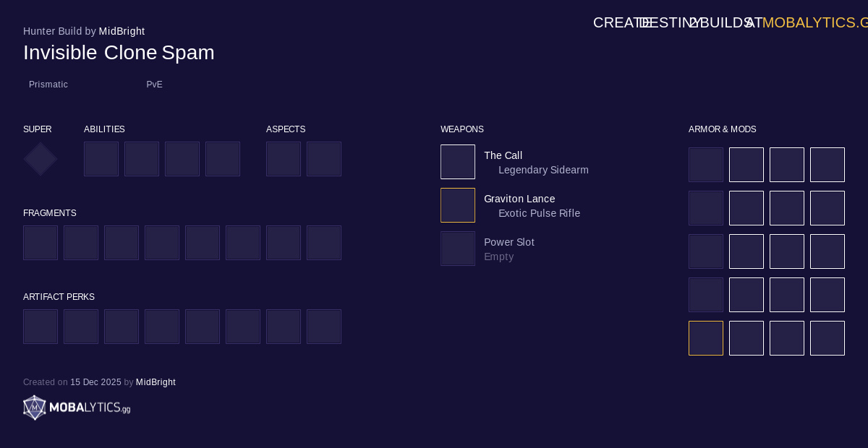This screenshot has width=868, height=448.
Task: Select the PvE tag
Action: click(x=154, y=85)
